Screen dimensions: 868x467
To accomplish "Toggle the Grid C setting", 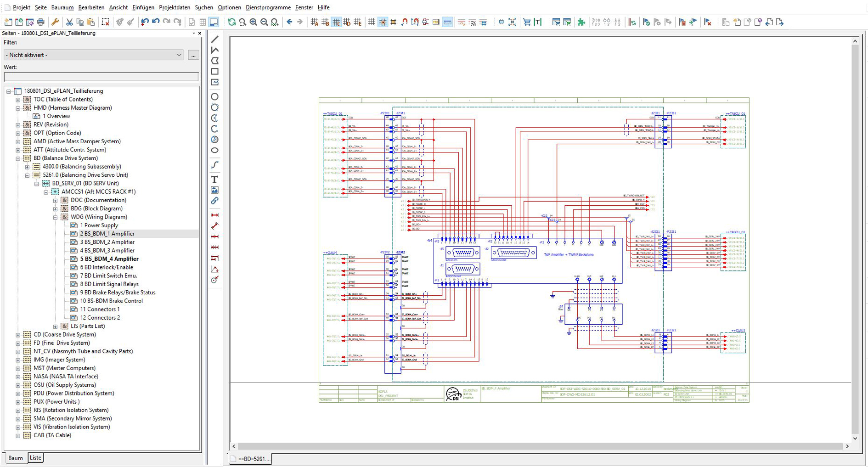I will tap(336, 22).
